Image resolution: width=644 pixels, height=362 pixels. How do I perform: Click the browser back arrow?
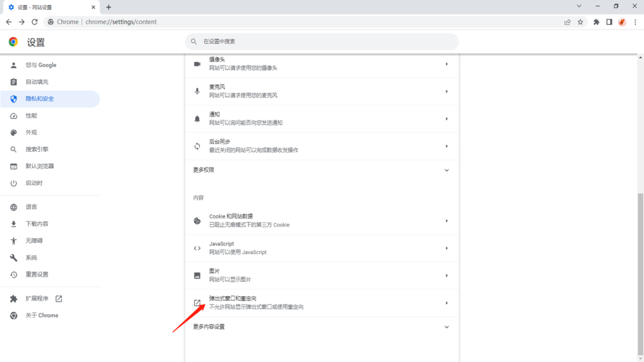(x=9, y=22)
